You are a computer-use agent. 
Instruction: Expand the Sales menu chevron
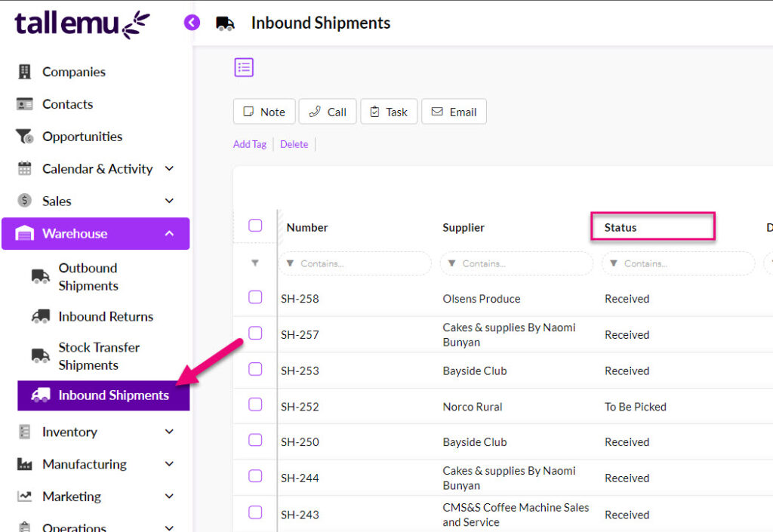pos(169,201)
